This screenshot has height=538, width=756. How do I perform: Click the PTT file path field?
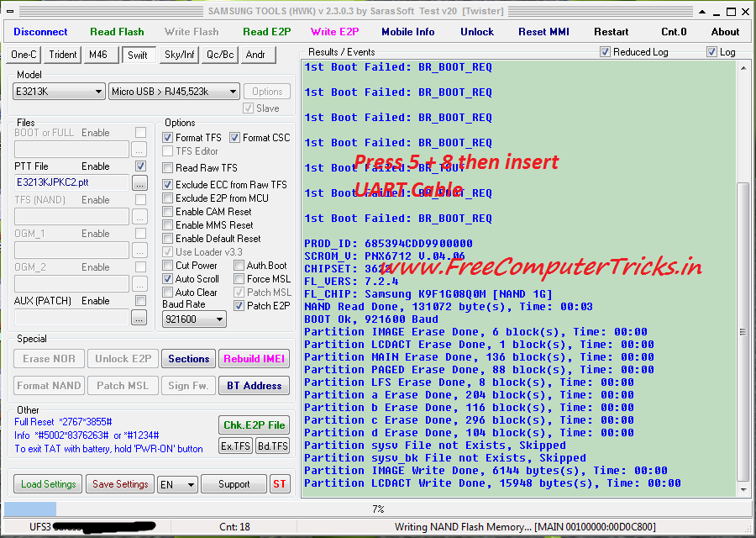pyautogui.click(x=72, y=182)
